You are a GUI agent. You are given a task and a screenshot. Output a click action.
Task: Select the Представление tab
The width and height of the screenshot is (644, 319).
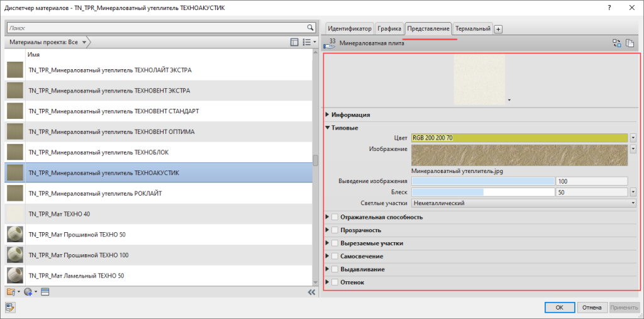(428, 29)
